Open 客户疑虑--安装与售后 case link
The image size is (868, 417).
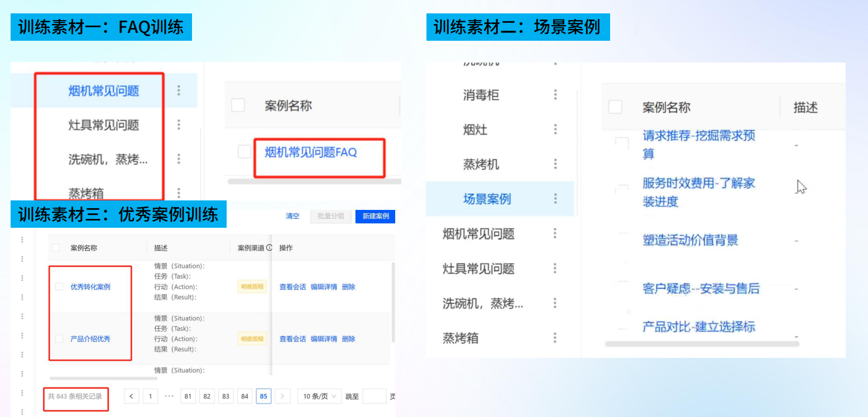[701, 289]
